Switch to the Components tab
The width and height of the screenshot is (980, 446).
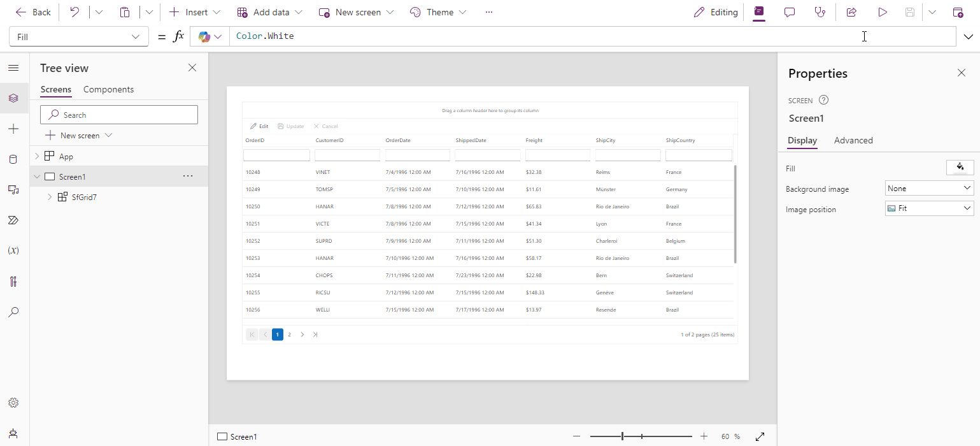(x=108, y=90)
